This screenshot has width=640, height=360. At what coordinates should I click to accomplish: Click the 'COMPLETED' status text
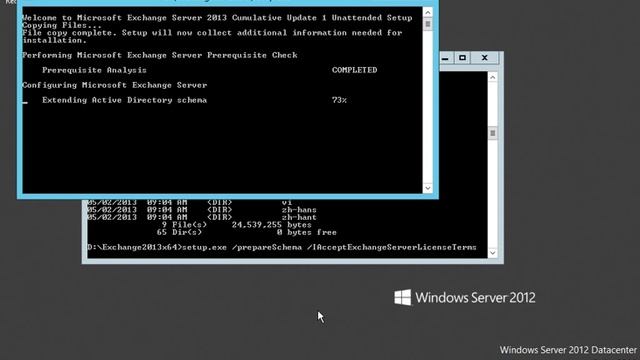coord(354,70)
